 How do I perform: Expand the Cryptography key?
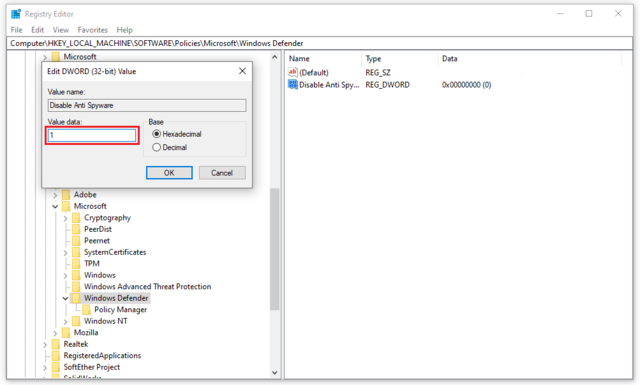point(65,218)
